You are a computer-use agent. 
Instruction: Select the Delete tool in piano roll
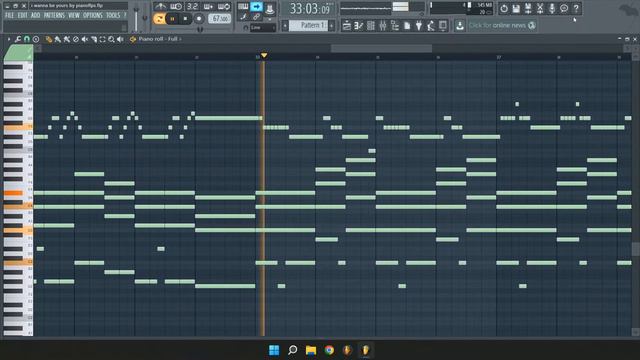pos(76,39)
